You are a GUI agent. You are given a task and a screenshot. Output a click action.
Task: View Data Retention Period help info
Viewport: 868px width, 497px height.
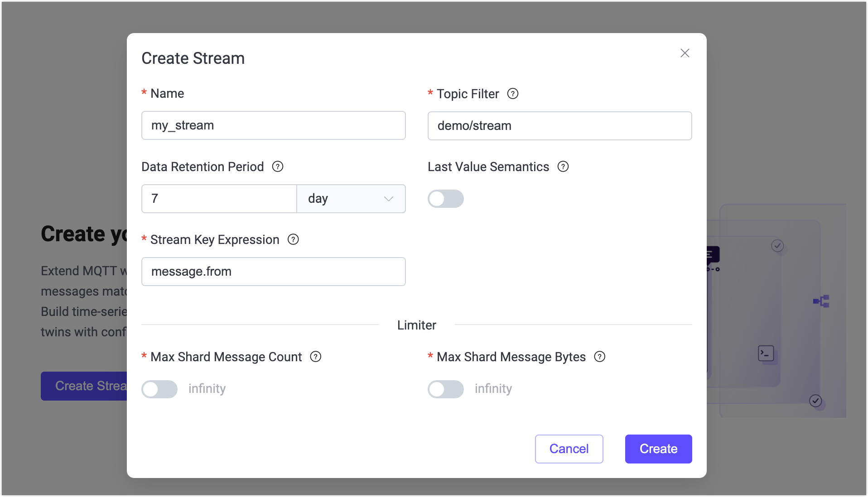tap(277, 167)
